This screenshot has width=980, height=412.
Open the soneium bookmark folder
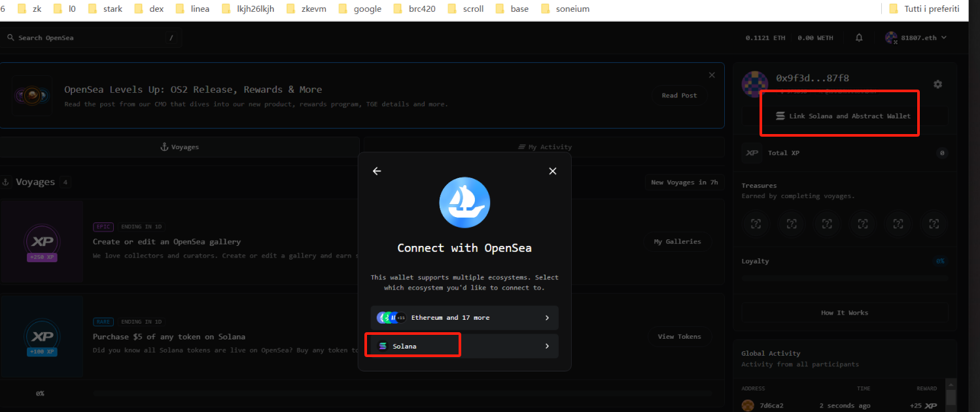pyautogui.click(x=565, y=9)
